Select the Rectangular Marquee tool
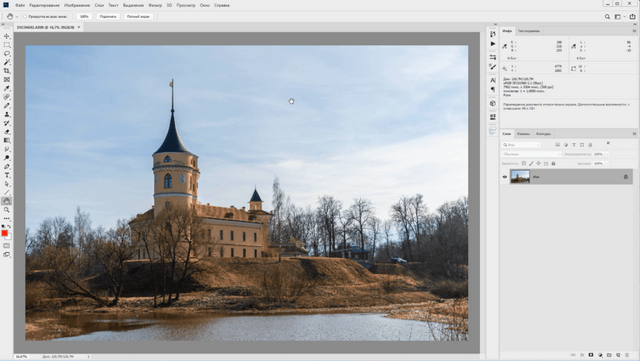 7,45
